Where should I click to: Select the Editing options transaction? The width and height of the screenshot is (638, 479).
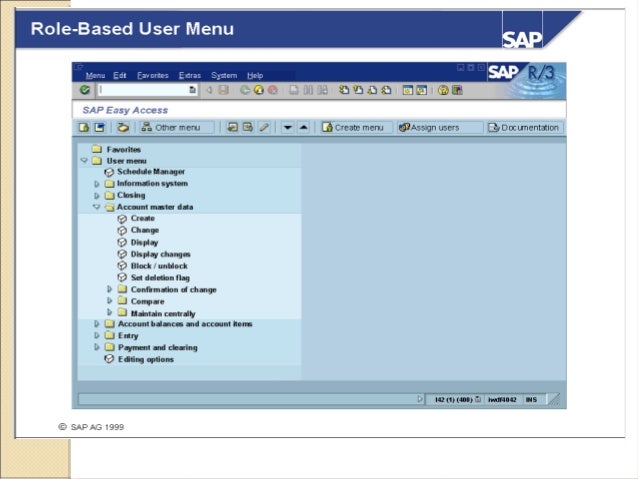tap(139, 359)
